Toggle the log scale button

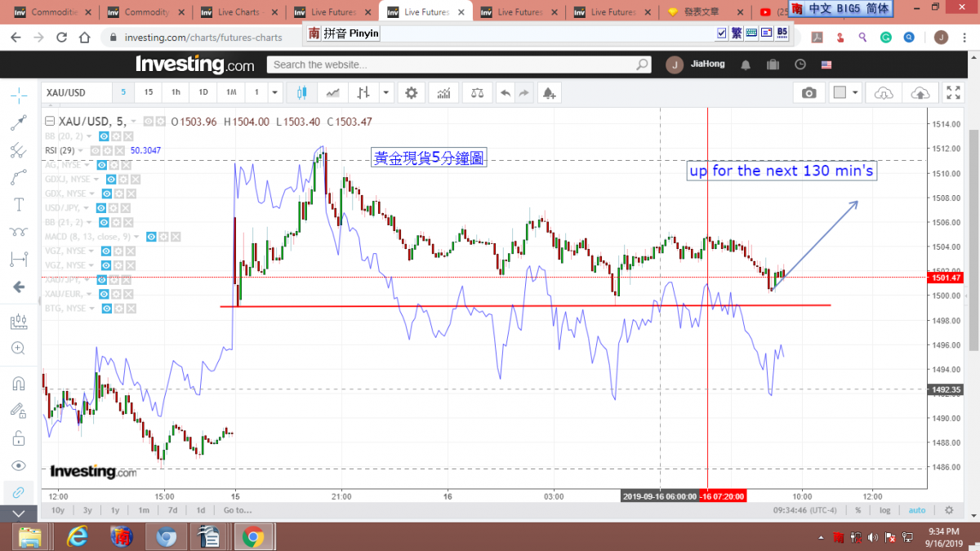(885, 510)
